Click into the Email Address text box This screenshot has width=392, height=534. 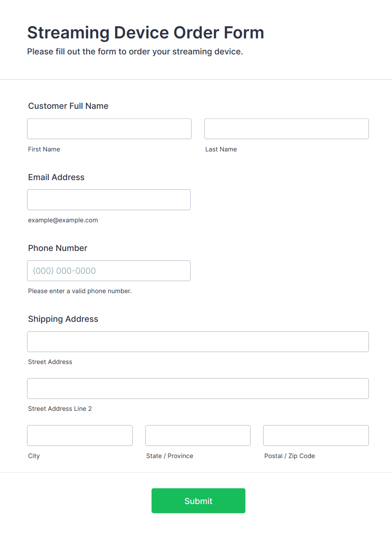109,200
